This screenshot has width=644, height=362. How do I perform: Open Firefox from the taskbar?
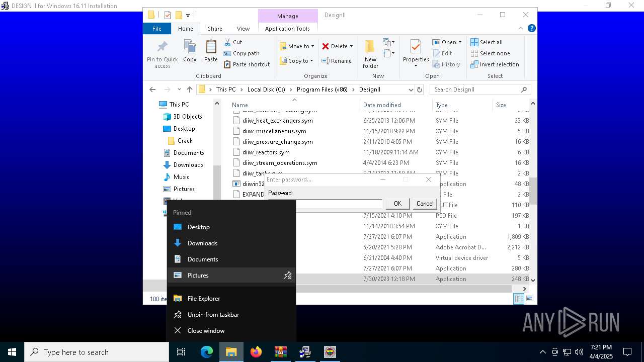pyautogui.click(x=256, y=352)
